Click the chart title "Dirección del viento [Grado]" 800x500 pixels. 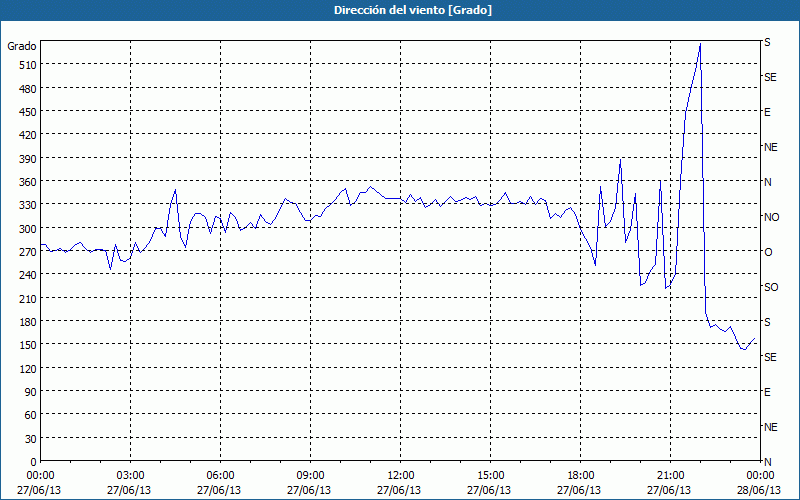coord(413,10)
